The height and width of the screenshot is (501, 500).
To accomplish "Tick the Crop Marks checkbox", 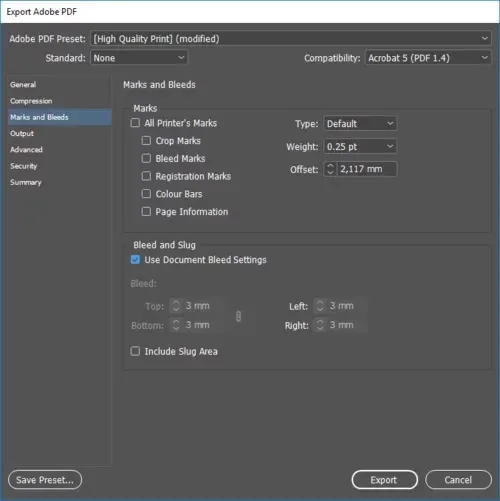I will pyautogui.click(x=146, y=141).
